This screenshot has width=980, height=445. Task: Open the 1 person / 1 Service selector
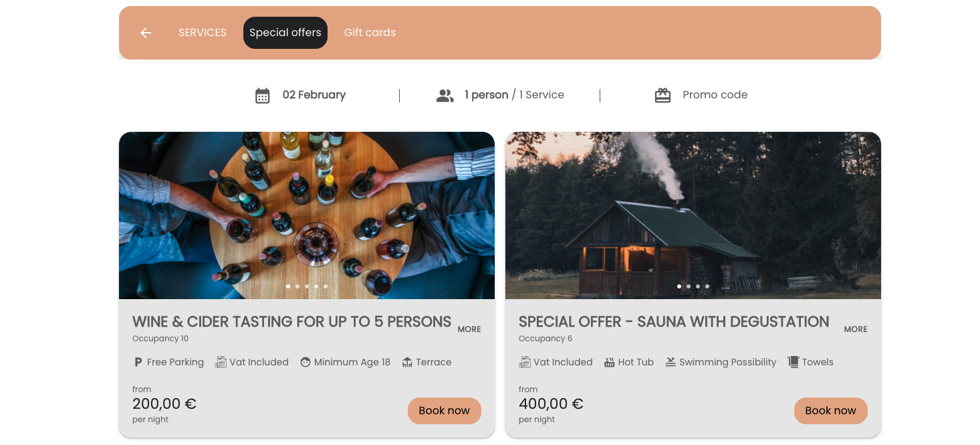point(514,95)
